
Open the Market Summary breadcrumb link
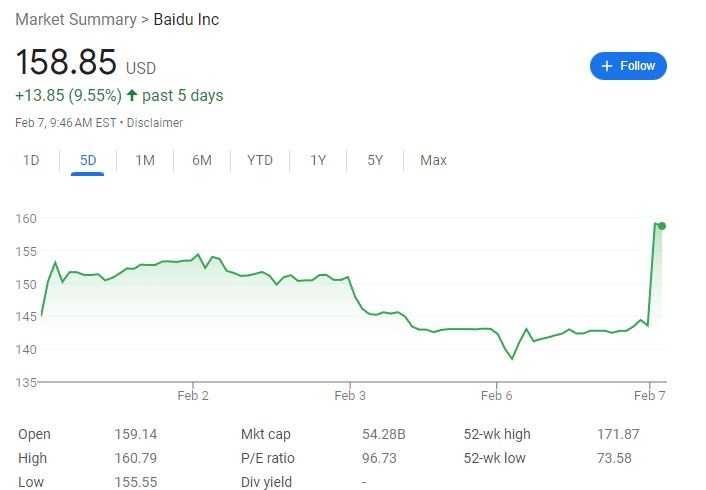[x=76, y=20]
